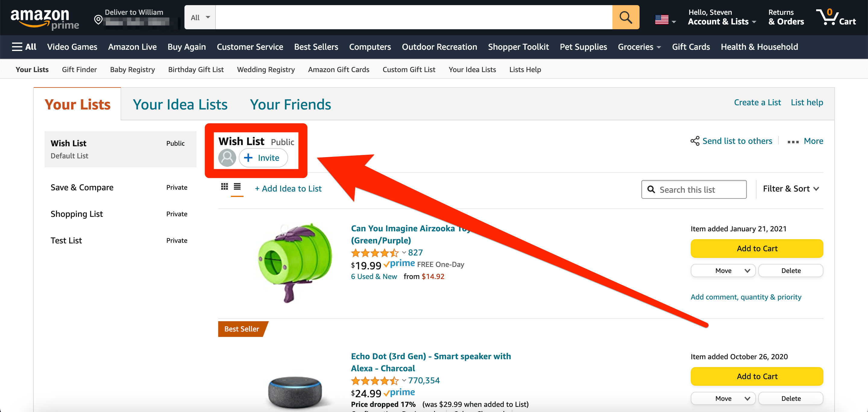Add Airzooka toy to cart
The width and height of the screenshot is (868, 412).
pos(756,249)
